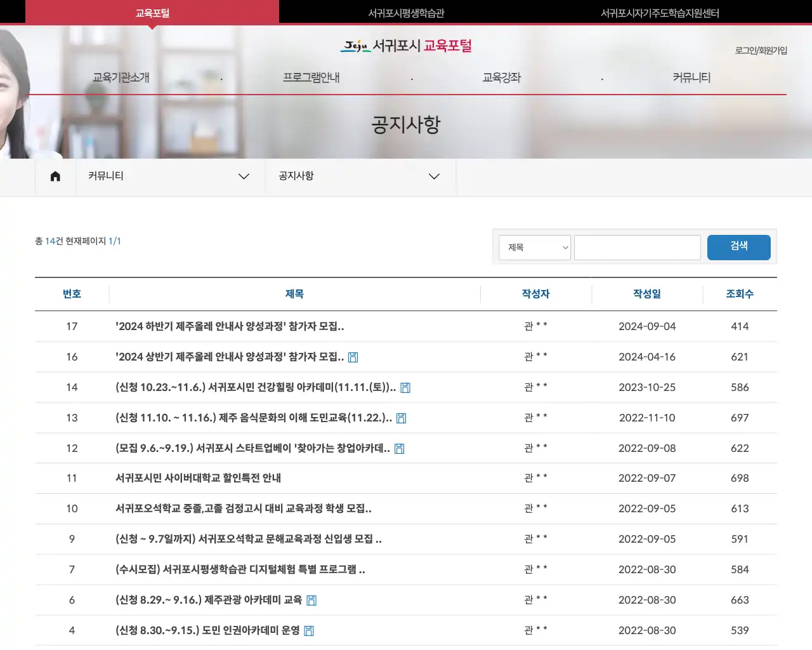The height and width of the screenshot is (650, 812).
Task: Click the home icon in the breadcrumb bar
Action: pyautogui.click(x=55, y=176)
